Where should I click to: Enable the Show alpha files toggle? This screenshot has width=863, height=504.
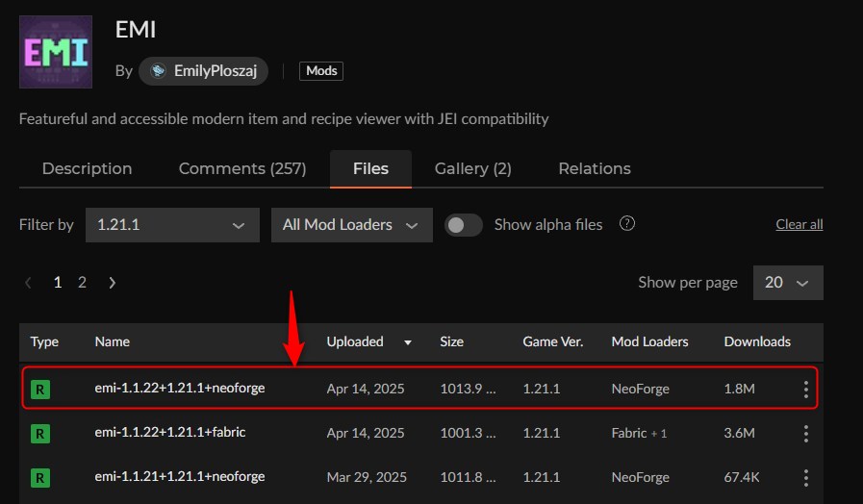coord(464,224)
